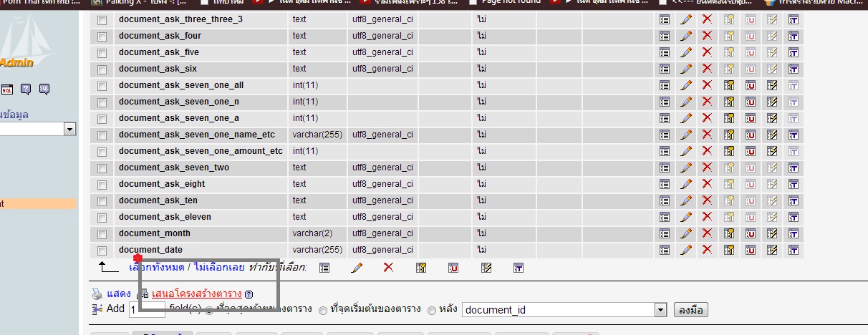Check the document_ask_four row checkbox
The image size is (868, 335).
(x=102, y=37)
